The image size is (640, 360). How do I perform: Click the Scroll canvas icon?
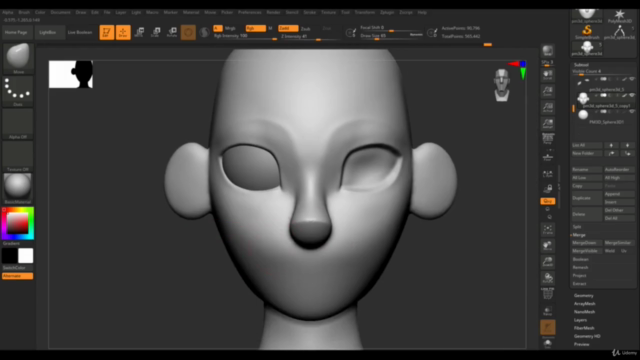click(x=547, y=75)
